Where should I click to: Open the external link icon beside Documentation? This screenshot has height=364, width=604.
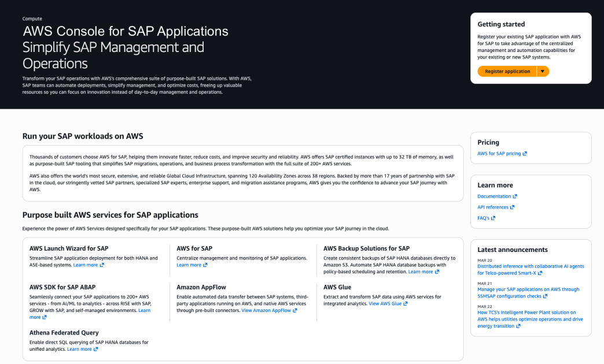[515, 196]
